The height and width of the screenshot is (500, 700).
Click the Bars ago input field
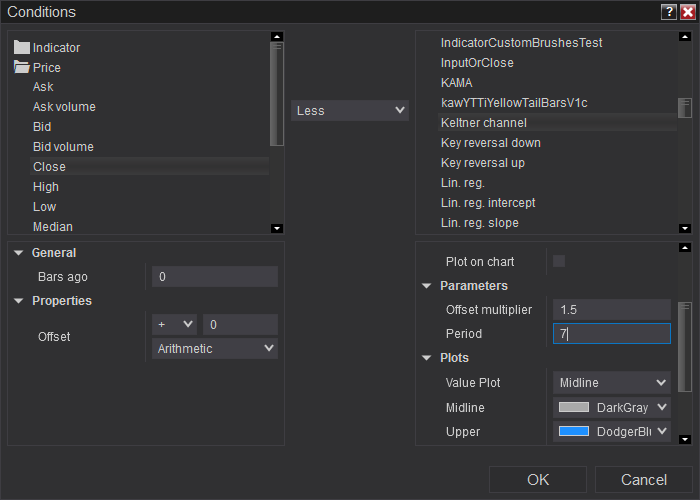tap(215, 276)
